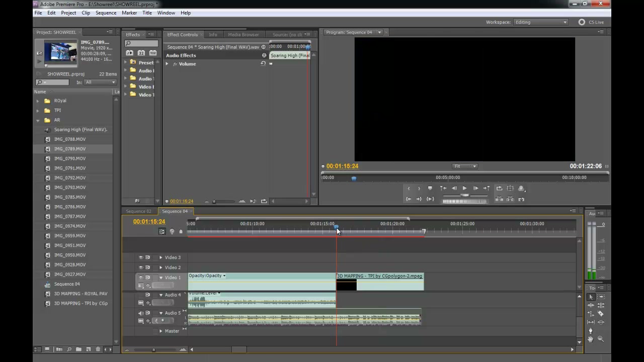Open the Marker menu
Image resolution: width=644 pixels, height=362 pixels.
coord(129,13)
